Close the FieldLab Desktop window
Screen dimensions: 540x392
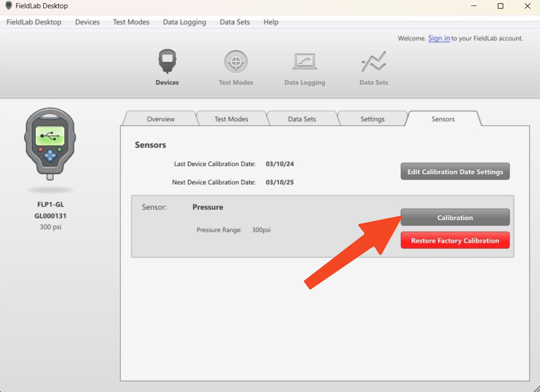click(527, 6)
